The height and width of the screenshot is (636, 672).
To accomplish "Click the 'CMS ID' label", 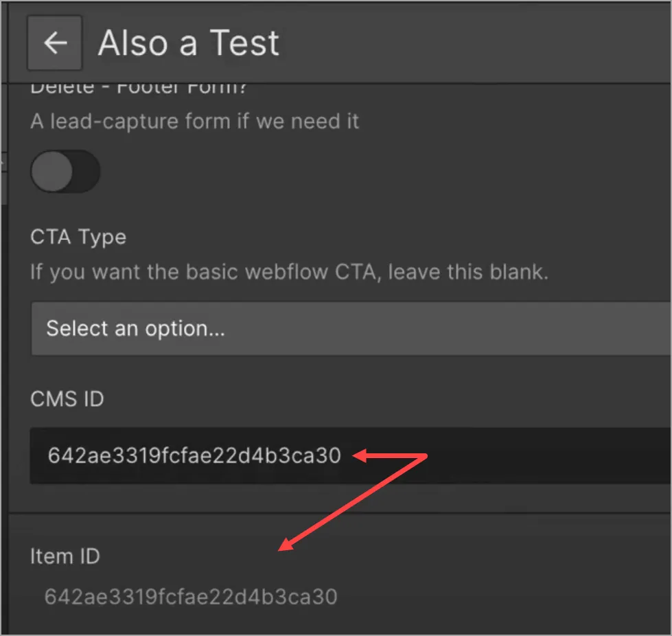I will (67, 399).
